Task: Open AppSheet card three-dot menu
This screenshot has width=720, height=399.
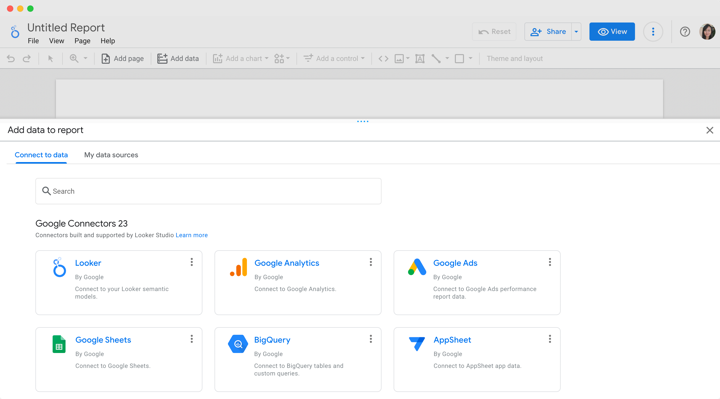Action: (x=550, y=339)
